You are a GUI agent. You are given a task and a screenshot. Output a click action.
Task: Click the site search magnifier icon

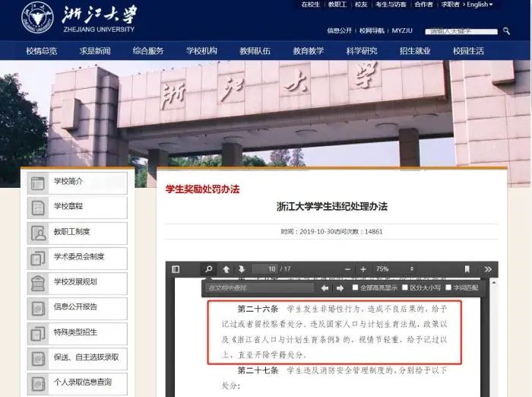(x=507, y=31)
